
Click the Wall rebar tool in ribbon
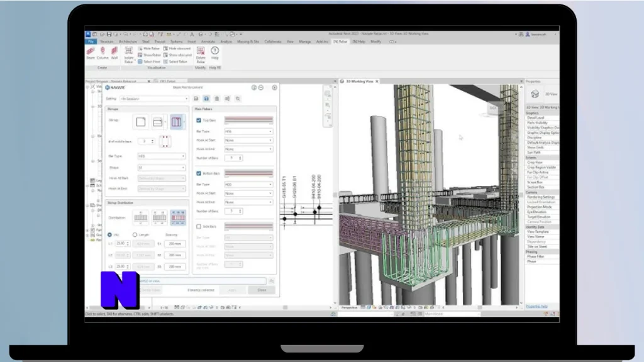tap(114, 53)
